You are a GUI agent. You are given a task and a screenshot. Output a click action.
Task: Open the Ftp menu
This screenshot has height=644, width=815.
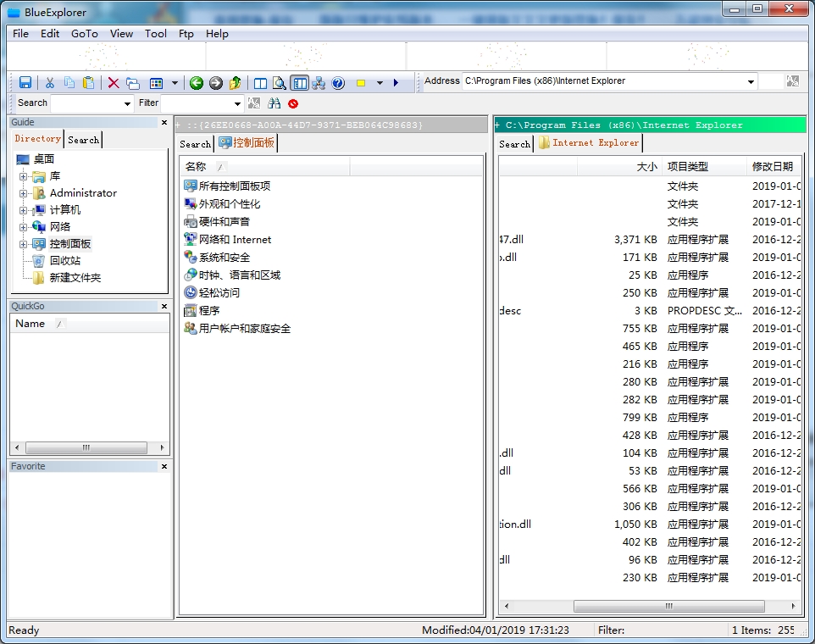coord(186,34)
